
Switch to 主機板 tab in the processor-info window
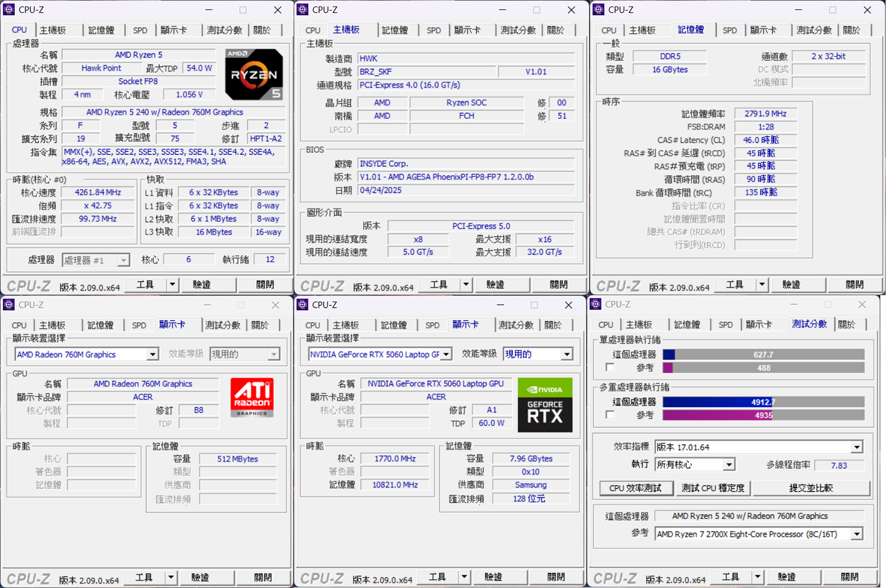click(53, 30)
